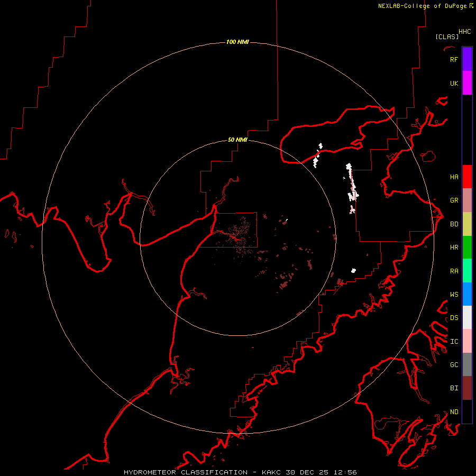Click the HR green legend swatch
This screenshot has height=476, width=476.
tap(467, 247)
